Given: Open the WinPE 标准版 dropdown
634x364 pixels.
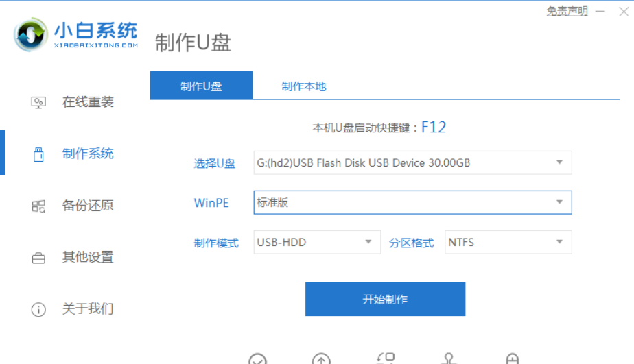Looking at the screenshot, I should pyautogui.click(x=559, y=202).
